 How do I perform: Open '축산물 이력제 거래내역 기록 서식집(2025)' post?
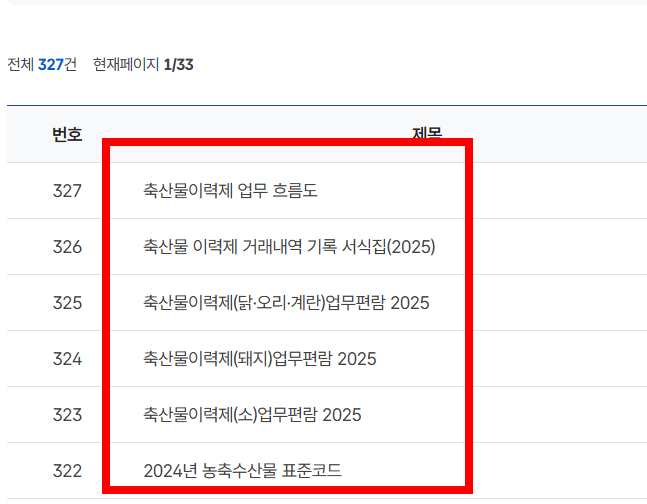pyautogui.click(x=289, y=247)
